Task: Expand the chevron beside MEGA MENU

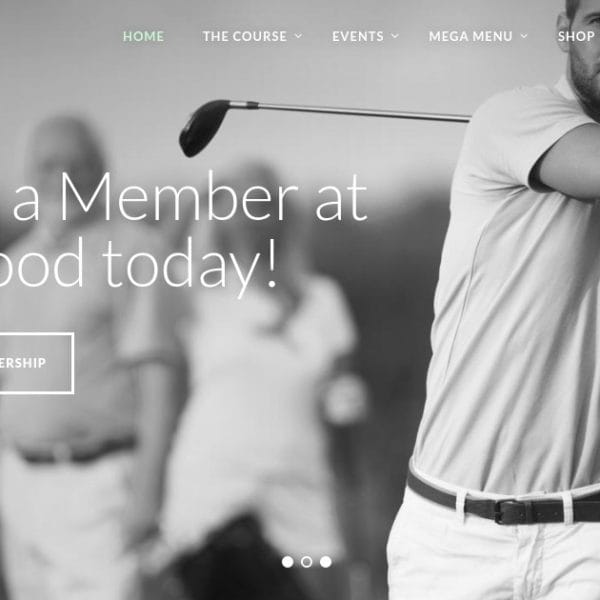Action: (524, 36)
